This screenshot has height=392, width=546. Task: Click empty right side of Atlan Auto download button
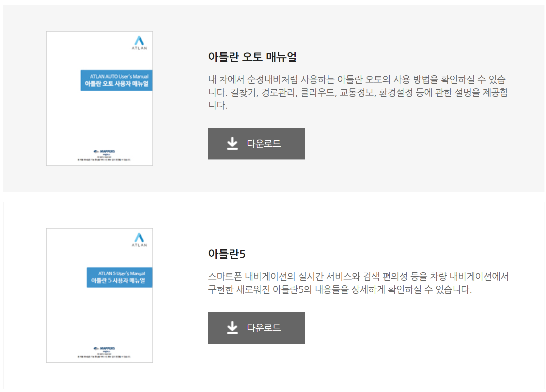click(294, 143)
